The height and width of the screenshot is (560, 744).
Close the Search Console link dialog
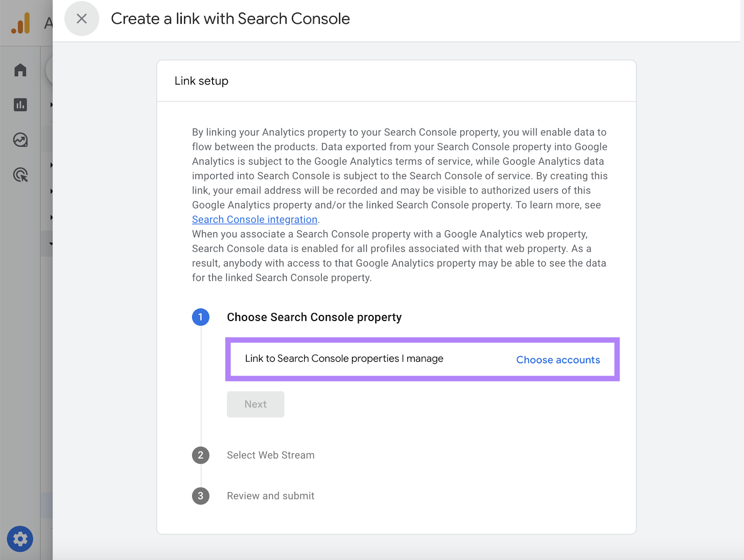click(82, 19)
